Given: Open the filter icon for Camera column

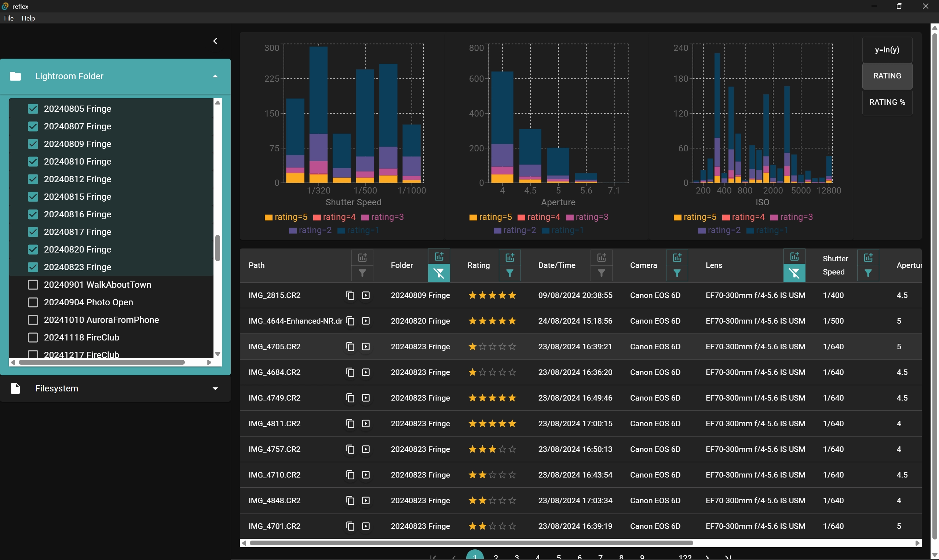Looking at the screenshot, I should (677, 273).
